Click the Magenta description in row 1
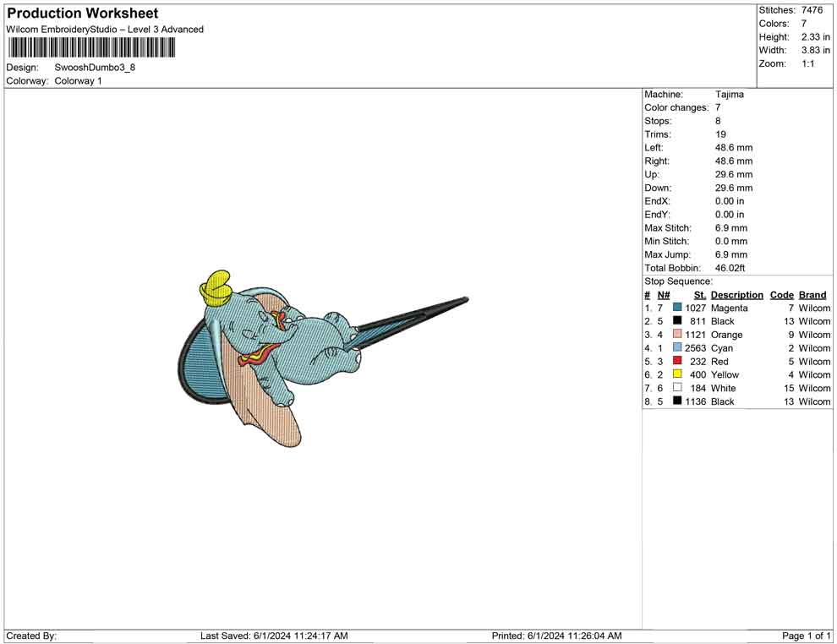This screenshot has height=644, width=837. (729, 308)
